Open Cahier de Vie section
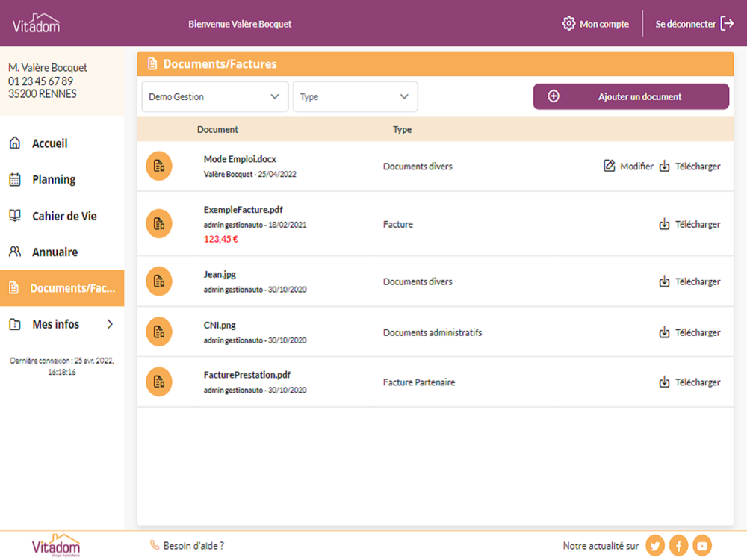The height and width of the screenshot is (560, 747). click(64, 217)
